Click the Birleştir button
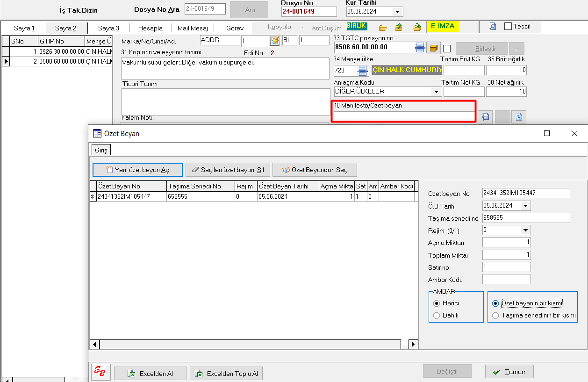The width and height of the screenshot is (588, 382). pyautogui.click(x=482, y=49)
